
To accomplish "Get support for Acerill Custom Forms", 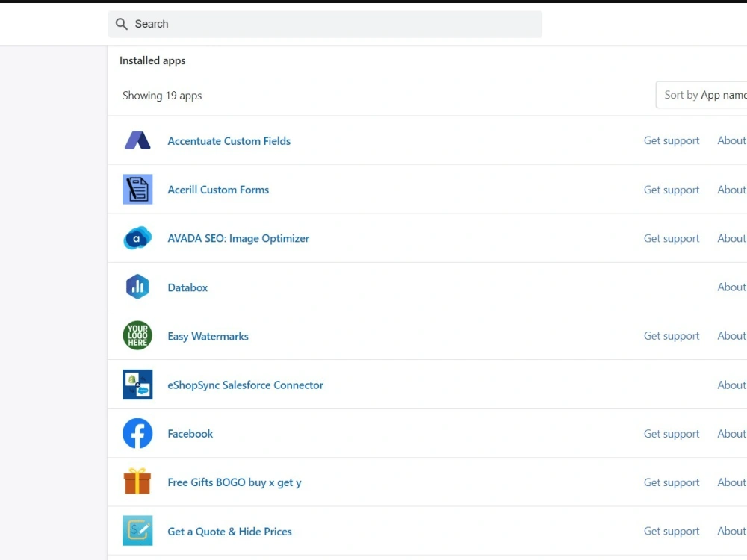I will [672, 190].
